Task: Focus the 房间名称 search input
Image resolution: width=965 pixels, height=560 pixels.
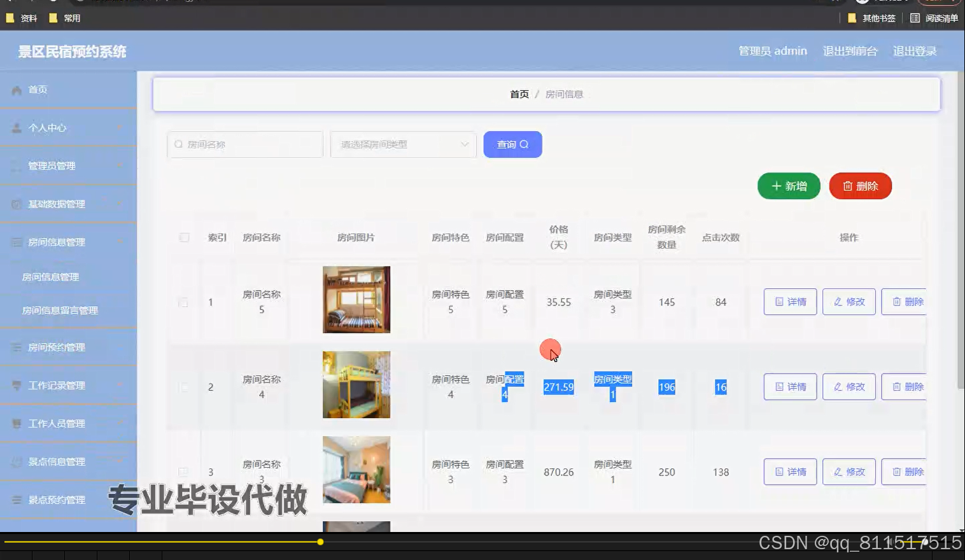Action: (x=245, y=144)
